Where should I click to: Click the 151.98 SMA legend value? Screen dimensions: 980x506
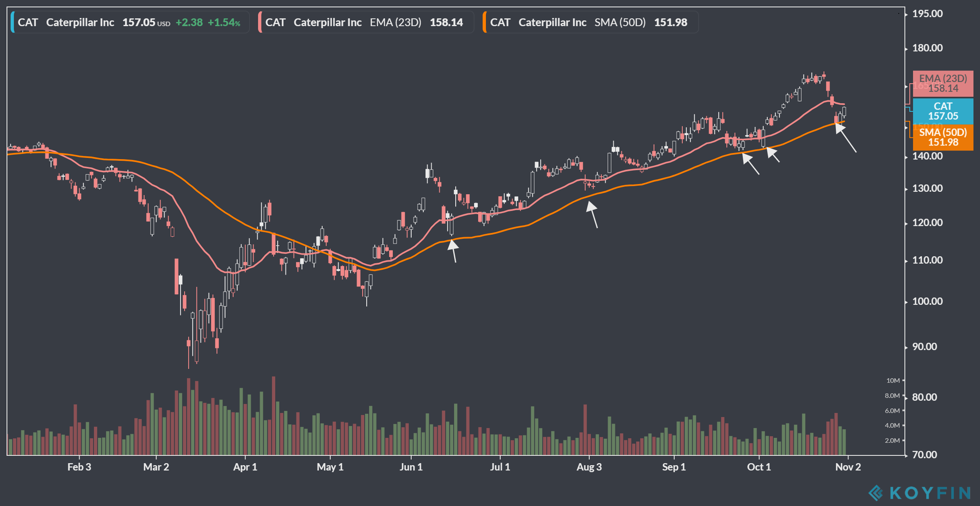[671, 22]
